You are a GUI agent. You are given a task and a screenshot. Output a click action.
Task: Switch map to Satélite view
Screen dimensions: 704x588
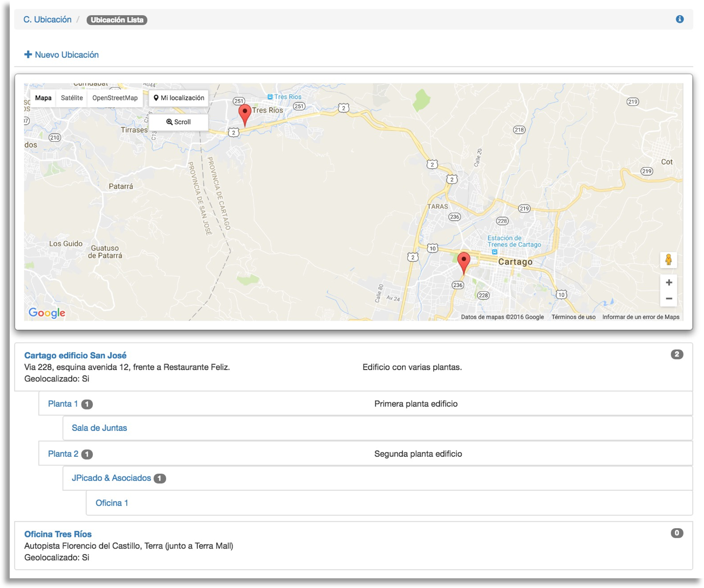(72, 98)
